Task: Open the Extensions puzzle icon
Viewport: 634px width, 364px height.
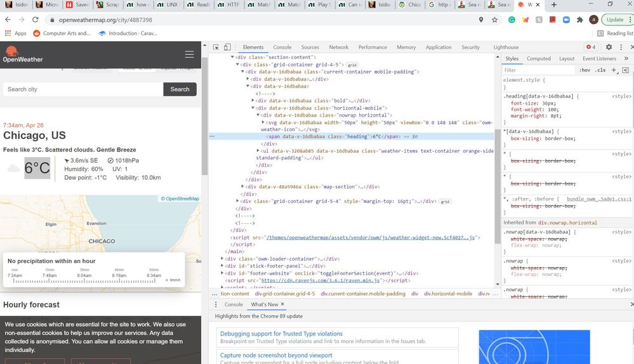Action: point(580,20)
